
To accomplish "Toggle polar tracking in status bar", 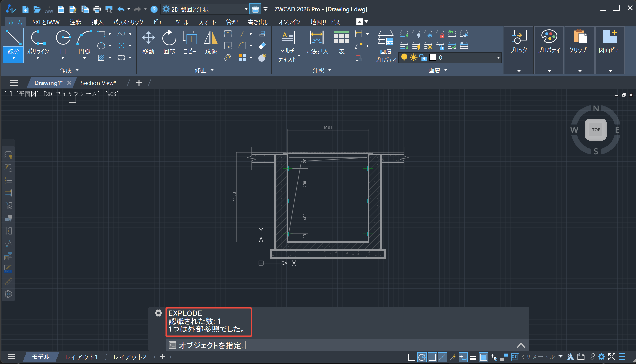I will (422, 357).
